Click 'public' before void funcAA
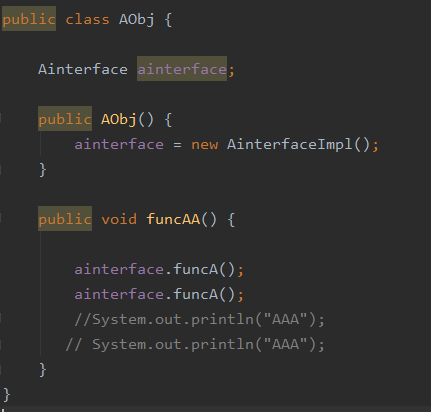 pyautogui.click(x=65, y=219)
